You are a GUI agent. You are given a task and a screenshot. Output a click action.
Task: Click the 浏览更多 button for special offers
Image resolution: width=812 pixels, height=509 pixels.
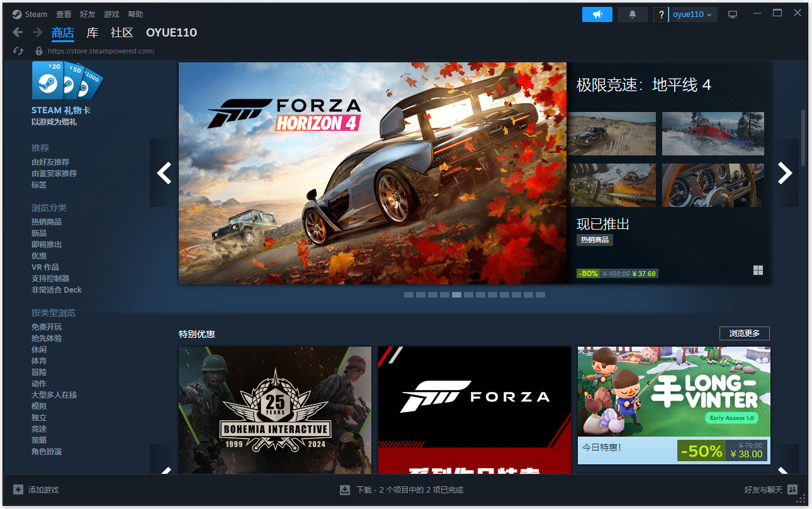point(744,333)
